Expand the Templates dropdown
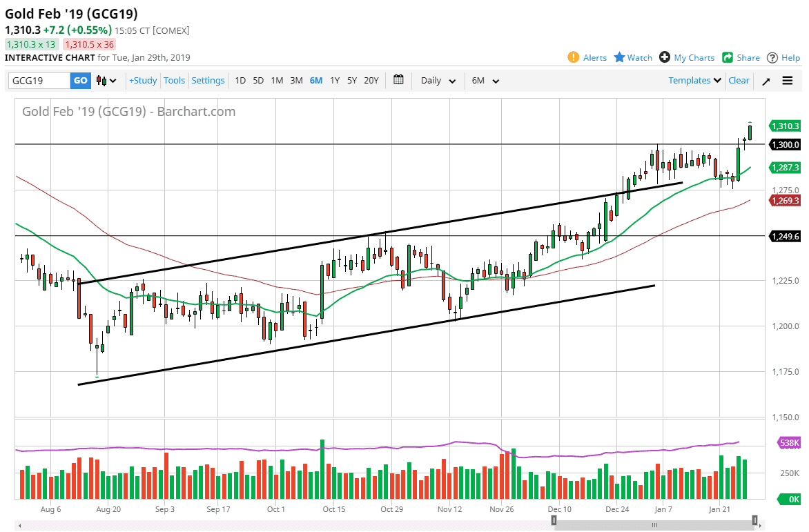Viewport: 809px width, 532px height. coord(695,81)
